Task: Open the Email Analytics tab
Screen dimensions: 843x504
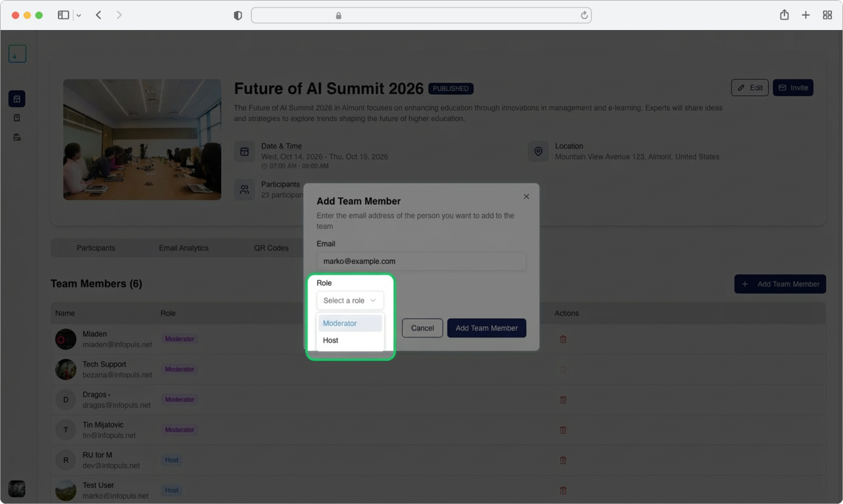Action: 183,248
